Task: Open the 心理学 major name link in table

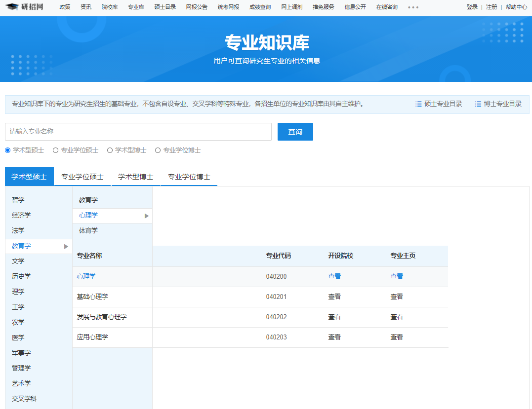Action: pos(86,276)
